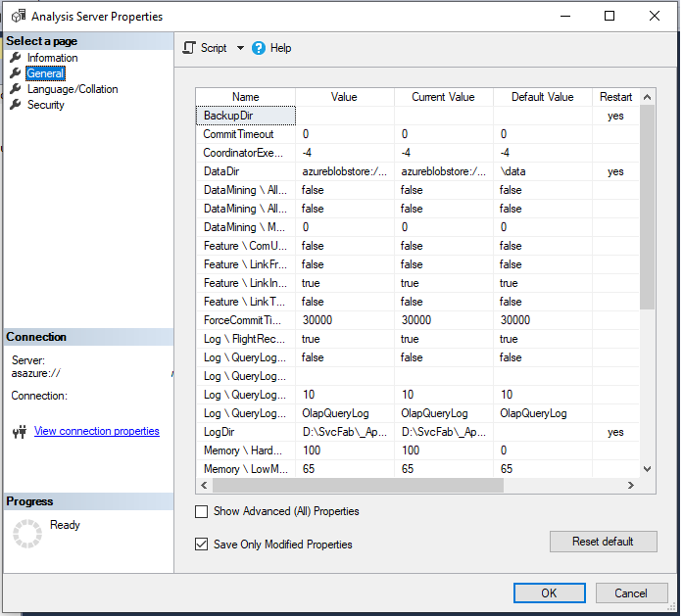This screenshot has width=683, height=616.
Task: Click the Default Value column header
Action: point(542,97)
